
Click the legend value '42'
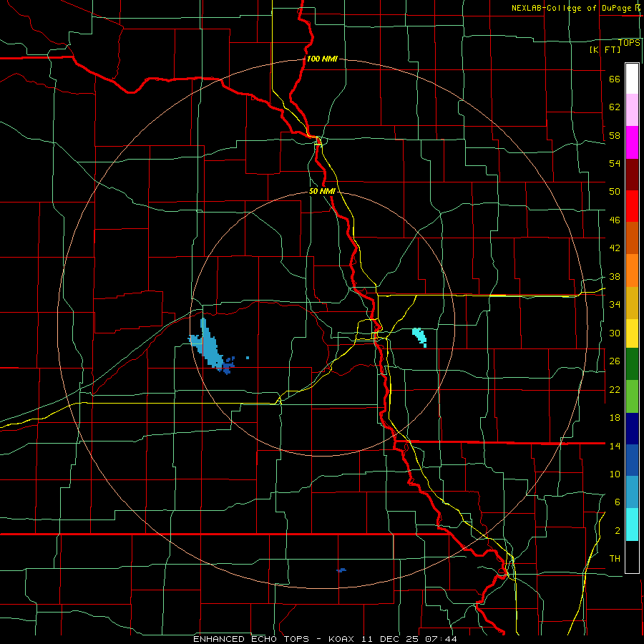(615, 248)
